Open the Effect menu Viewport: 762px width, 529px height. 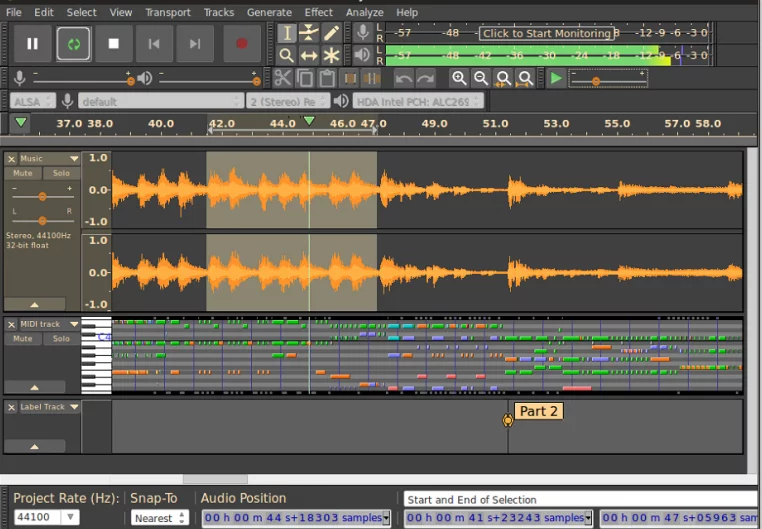[x=318, y=12]
